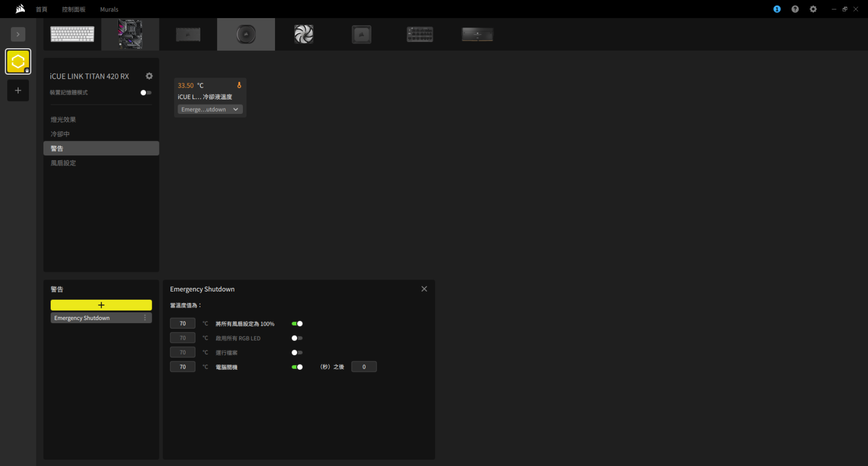Open the help question mark icon
Viewport: 868px width, 466px height.
pos(795,9)
